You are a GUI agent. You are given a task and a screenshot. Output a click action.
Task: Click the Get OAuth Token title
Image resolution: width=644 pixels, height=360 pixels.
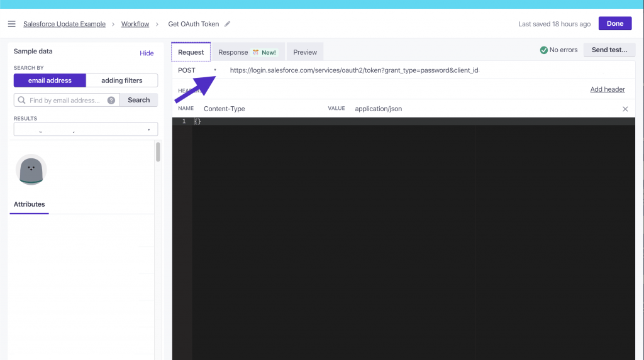point(194,24)
